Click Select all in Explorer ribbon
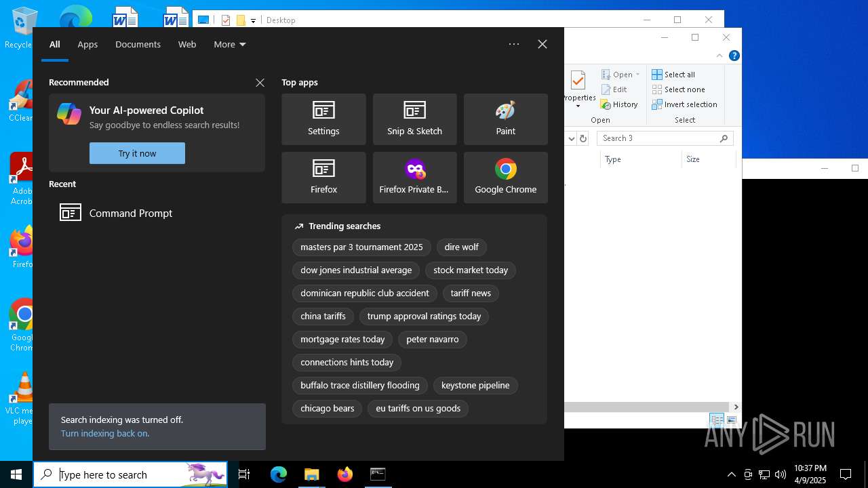The width and height of the screenshot is (868, 488). pyautogui.click(x=673, y=75)
